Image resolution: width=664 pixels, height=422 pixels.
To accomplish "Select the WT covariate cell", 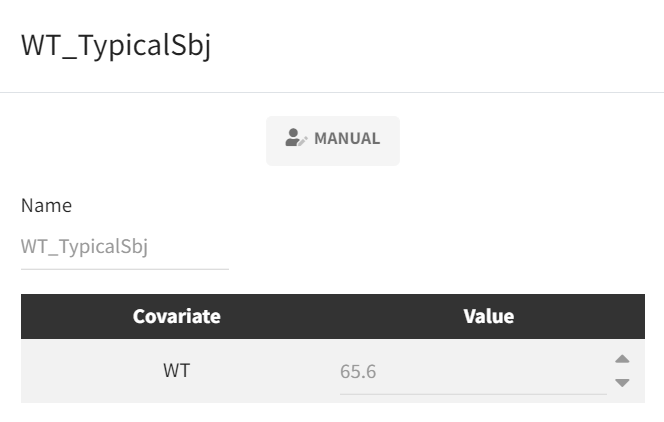I will point(177,371).
